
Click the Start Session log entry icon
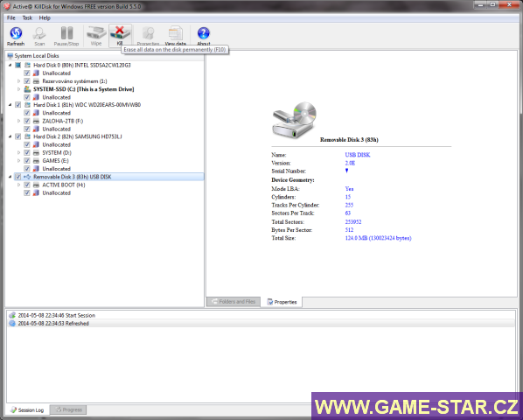pyautogui.click(x=12, y=315)
